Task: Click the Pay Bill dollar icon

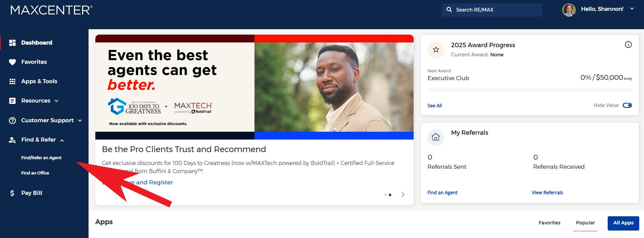Action: [12, 193]
